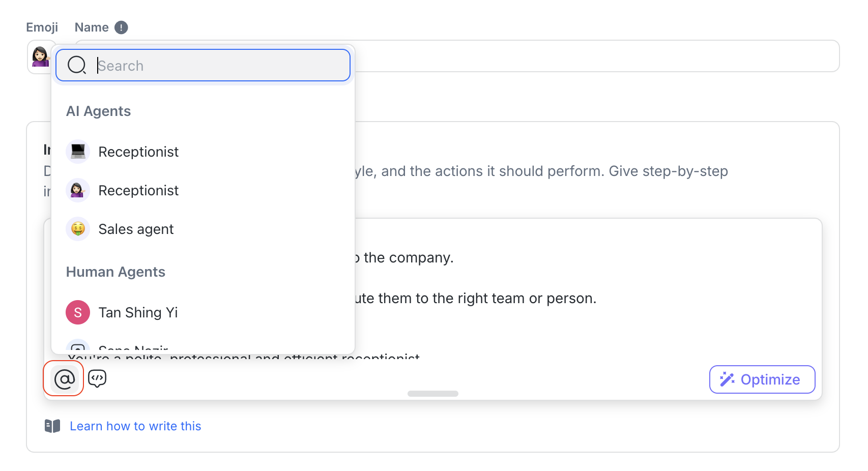Open the emoji picker button
Image resolution: width=868 pixels, height=471 pixels.
click(40, 56)
